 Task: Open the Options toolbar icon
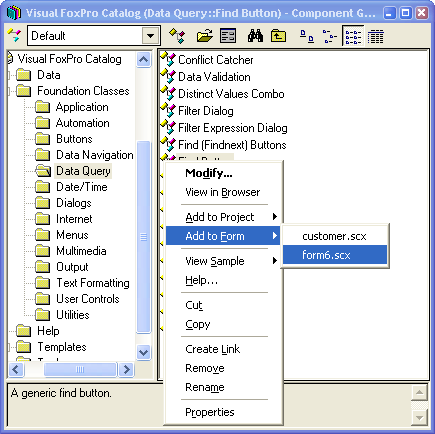[228, 36]
